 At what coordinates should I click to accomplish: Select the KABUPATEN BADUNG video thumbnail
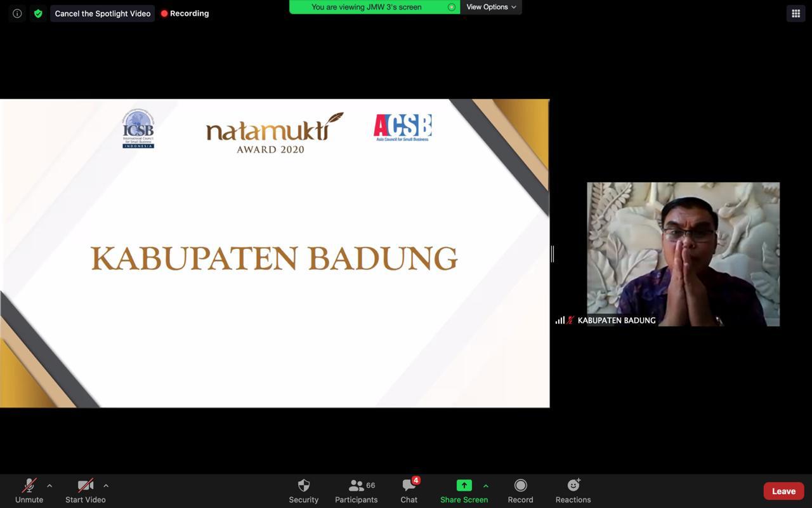click(x=683, y=254)
